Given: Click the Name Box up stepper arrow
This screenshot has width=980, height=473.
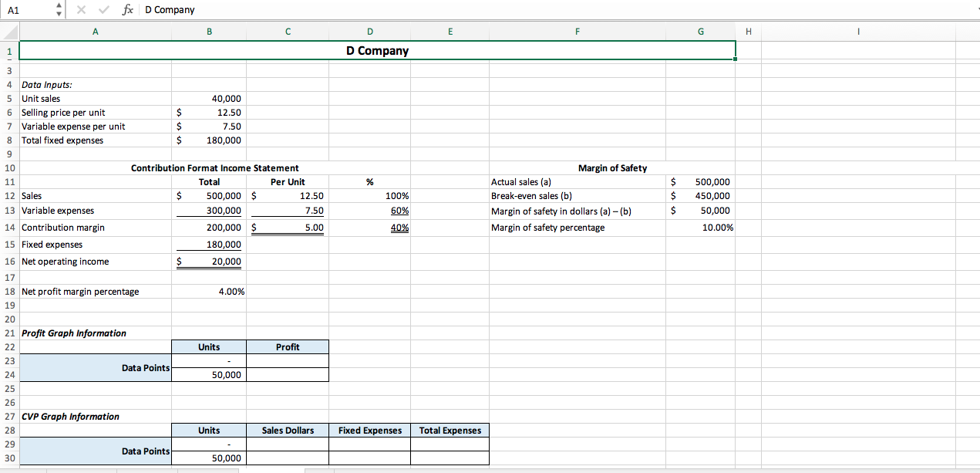Looking at the screenshot, I should [x=58, y=6].
